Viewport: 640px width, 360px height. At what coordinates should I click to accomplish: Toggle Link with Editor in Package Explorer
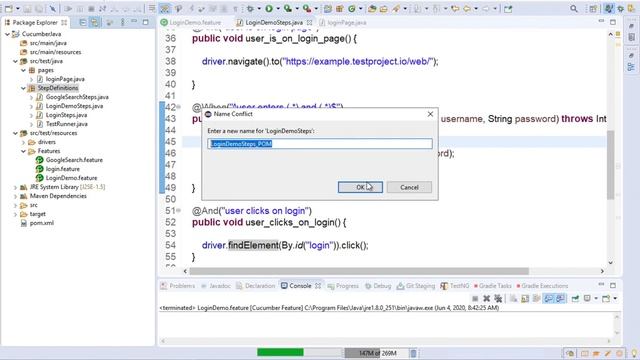pos(95,22)
